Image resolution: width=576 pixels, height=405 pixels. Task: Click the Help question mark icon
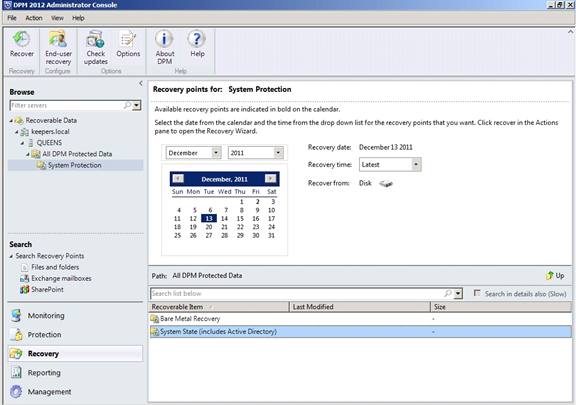(197, 39)
